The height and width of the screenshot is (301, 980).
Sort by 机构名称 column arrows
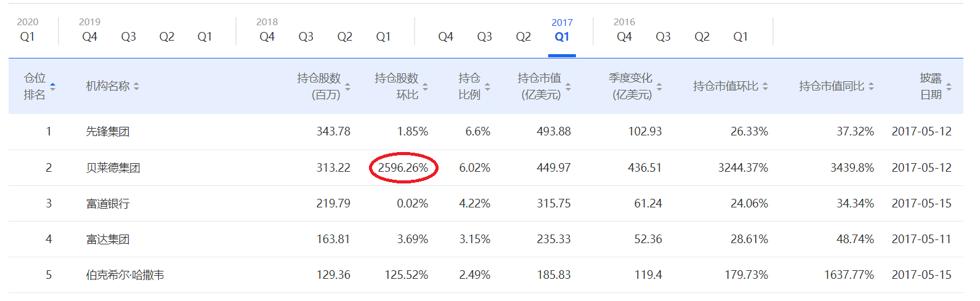pos(136,87)
